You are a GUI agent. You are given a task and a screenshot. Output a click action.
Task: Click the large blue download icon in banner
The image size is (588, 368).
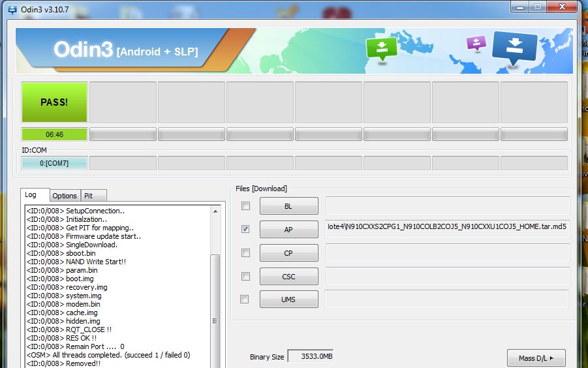tap(514, 48)
